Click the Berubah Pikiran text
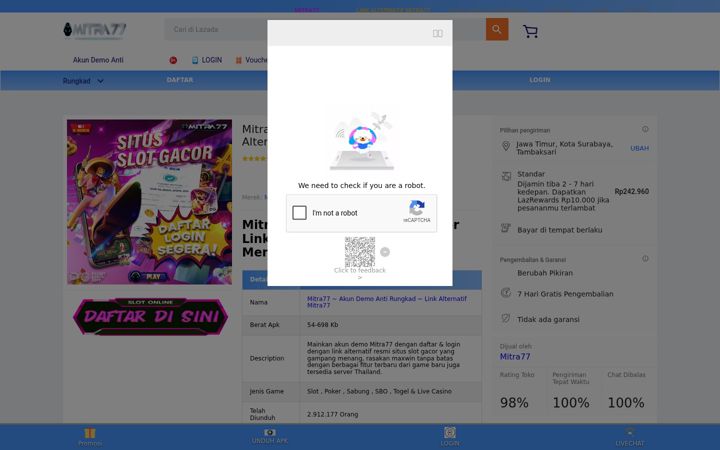This screenshot has width=720, height=450. pos(545,273)
